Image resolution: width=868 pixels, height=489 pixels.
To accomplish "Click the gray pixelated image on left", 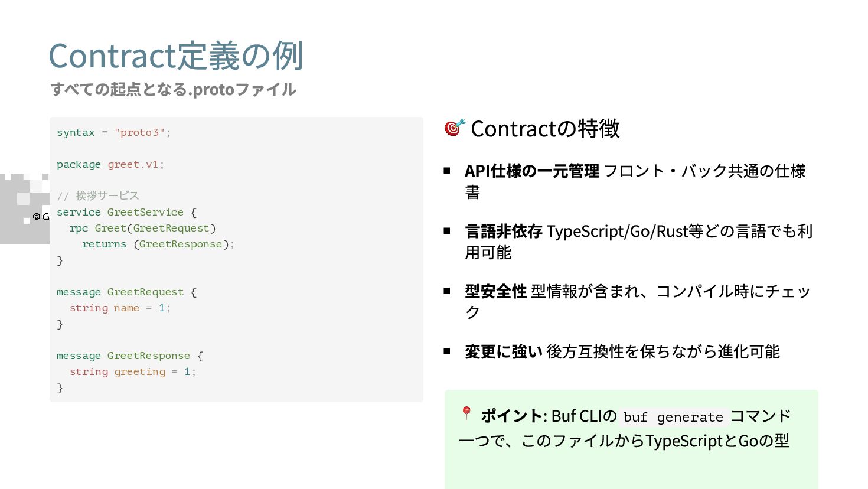I will click(x=25, y=208).
